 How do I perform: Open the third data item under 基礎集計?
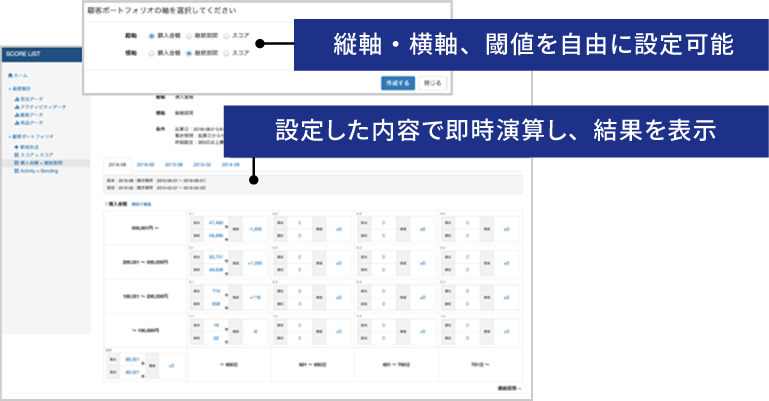click(x=31, y=114)
